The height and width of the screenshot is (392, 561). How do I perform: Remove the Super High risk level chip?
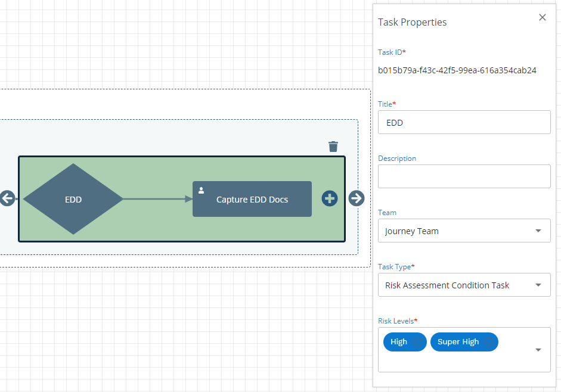click(488, 342)
